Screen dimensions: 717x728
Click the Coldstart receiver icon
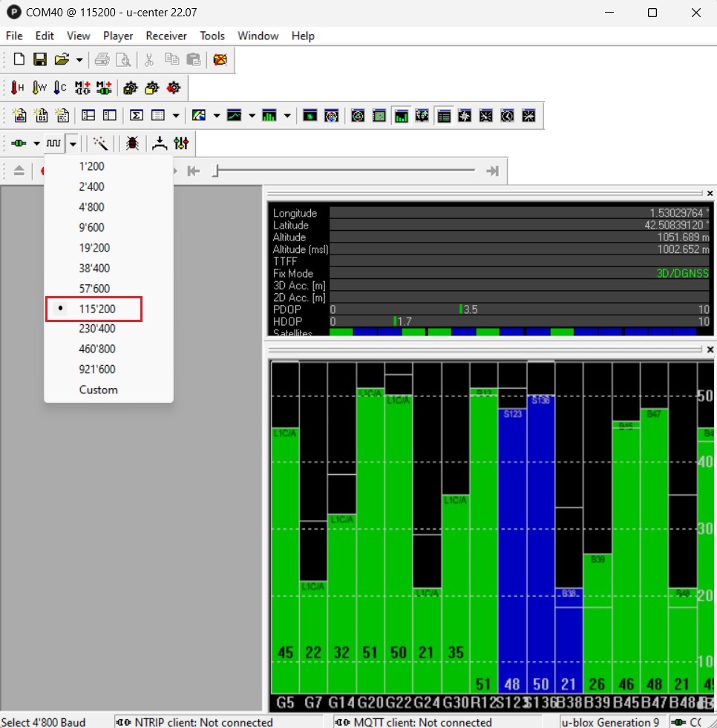(x=60, y=88)
